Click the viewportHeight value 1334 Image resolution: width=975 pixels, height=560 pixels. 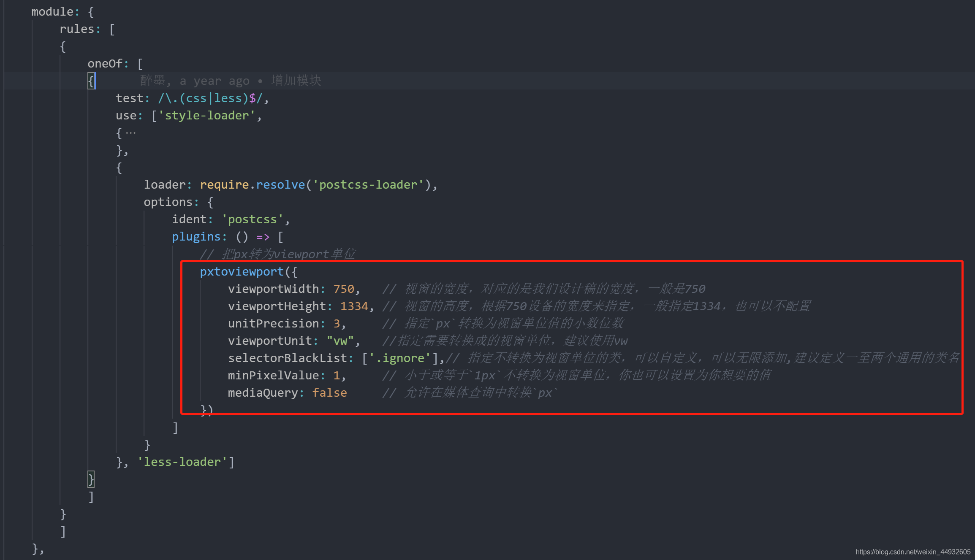click(354, 306)
